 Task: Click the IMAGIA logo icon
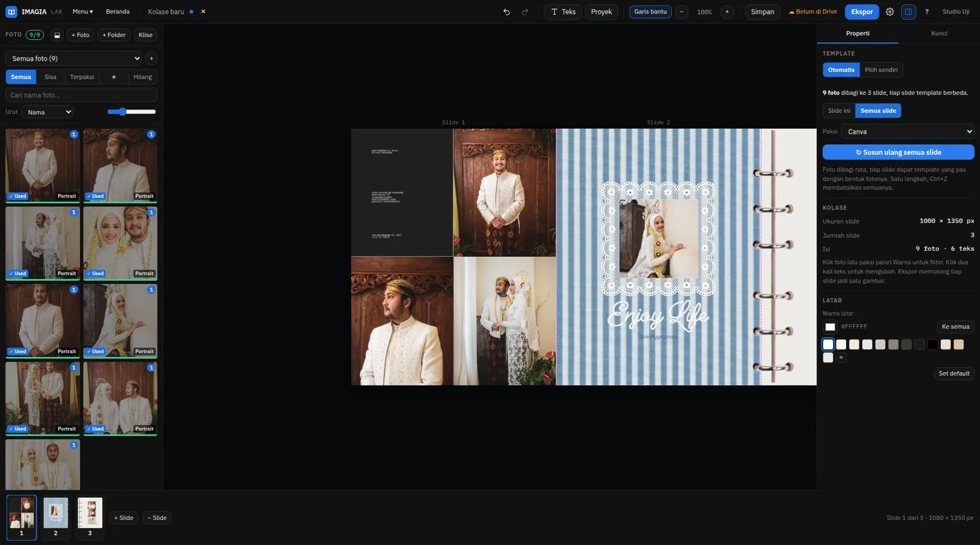[12, 12]
